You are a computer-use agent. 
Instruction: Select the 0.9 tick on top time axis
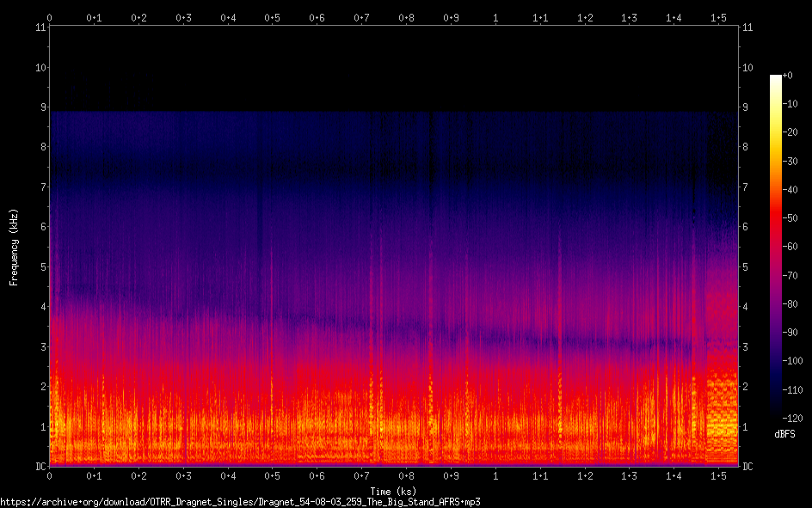pyautogui.click(x=451, y=17)
